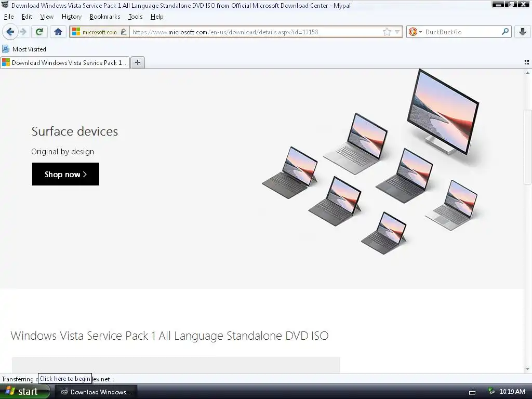
Task: Open the View menu
Action: 47,17
